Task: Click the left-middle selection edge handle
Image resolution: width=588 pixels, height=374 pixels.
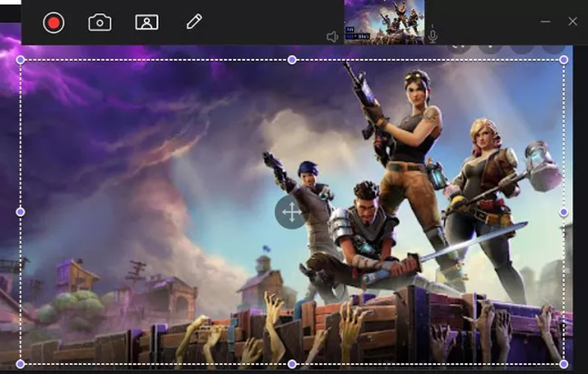Action: [x=21, y=212]
